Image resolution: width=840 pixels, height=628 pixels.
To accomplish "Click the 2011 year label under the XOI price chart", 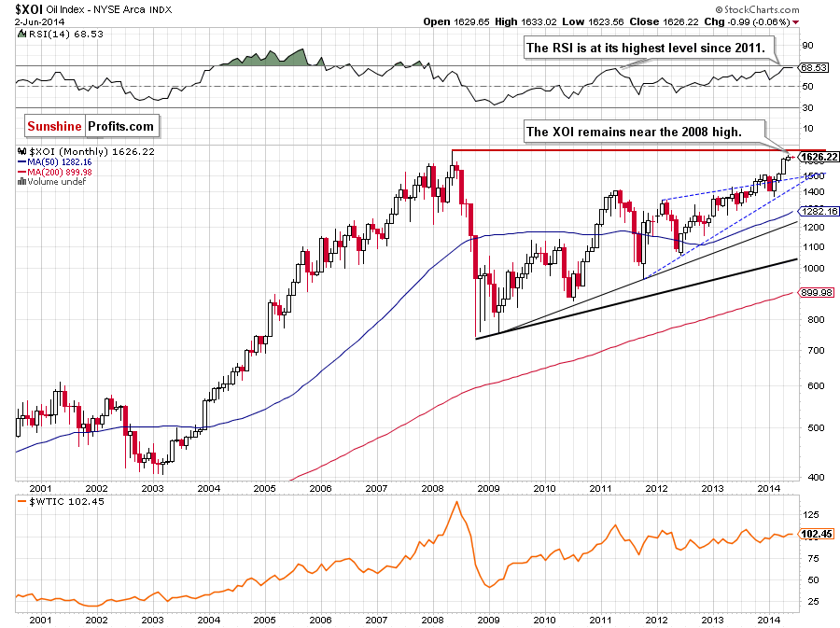I will point(600,488).
